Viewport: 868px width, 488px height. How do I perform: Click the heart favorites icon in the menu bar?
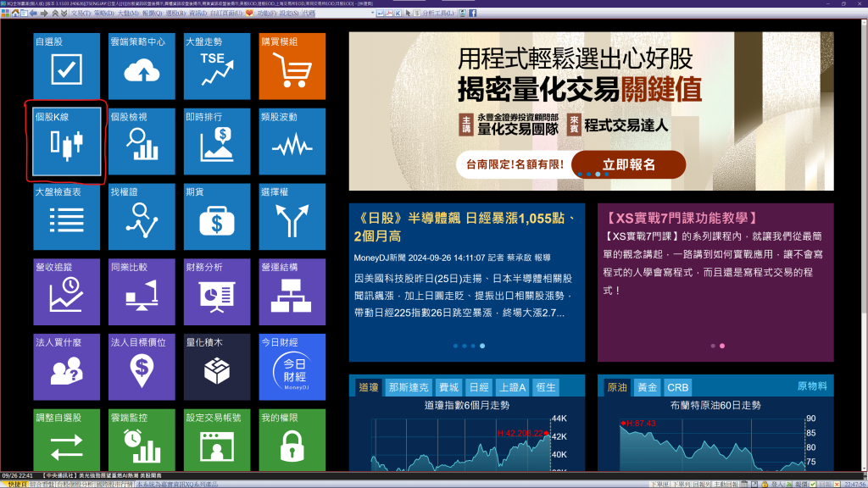[249, 13]
